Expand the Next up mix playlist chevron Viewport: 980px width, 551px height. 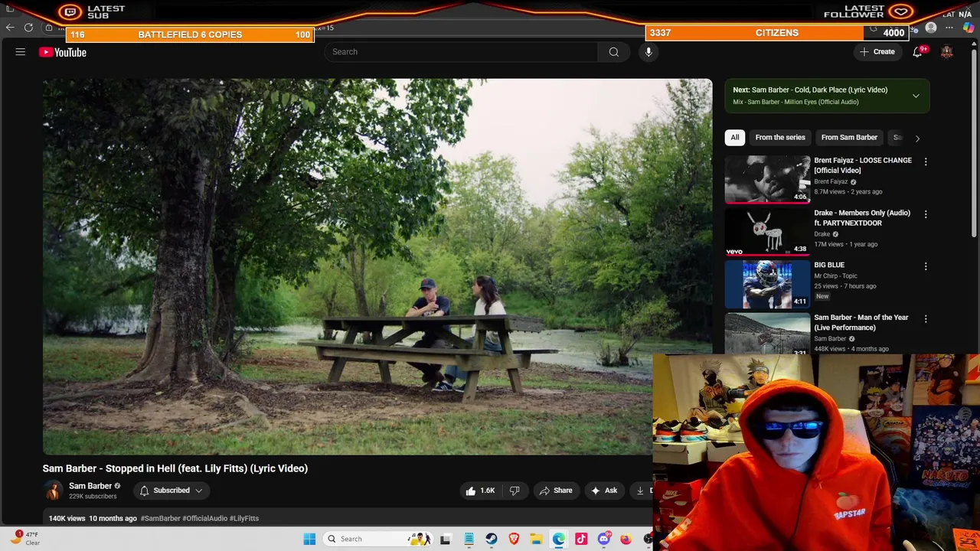tap(916, 96)
